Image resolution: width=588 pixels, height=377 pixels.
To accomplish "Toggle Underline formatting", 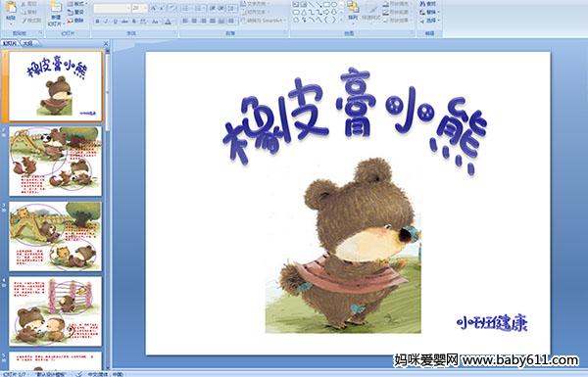I will pyautogui.click(x=115, y=22).
